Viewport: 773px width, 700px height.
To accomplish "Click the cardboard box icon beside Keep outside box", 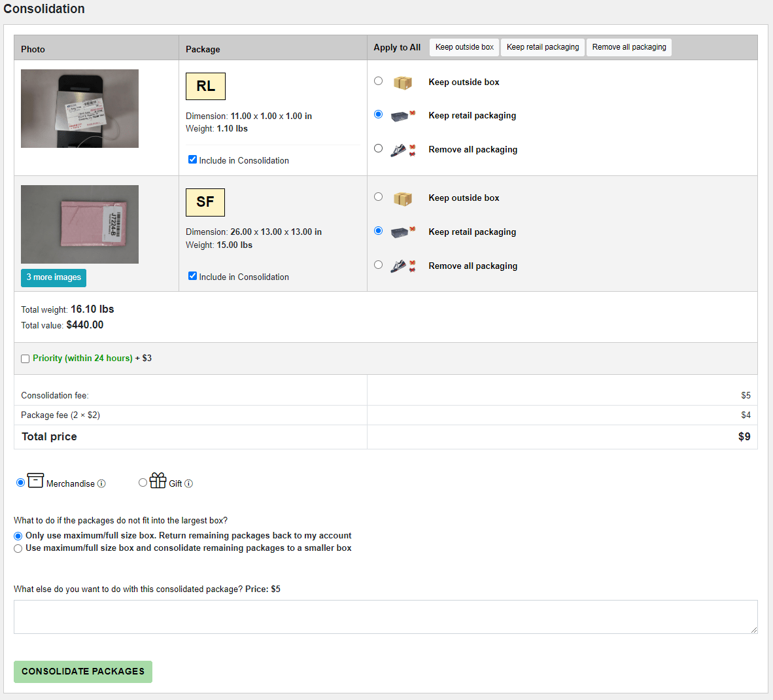I will tap(404, 81).
